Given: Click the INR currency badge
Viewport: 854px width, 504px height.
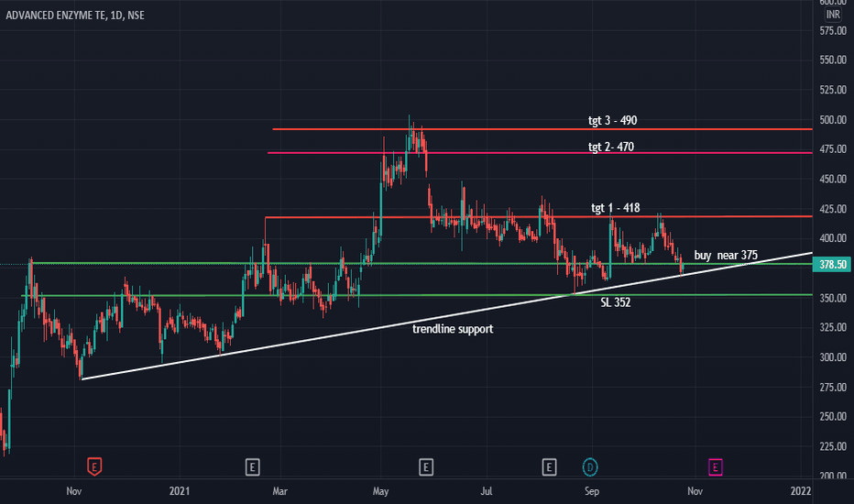Looking at the screenshot, I should [x=833, y=15].
